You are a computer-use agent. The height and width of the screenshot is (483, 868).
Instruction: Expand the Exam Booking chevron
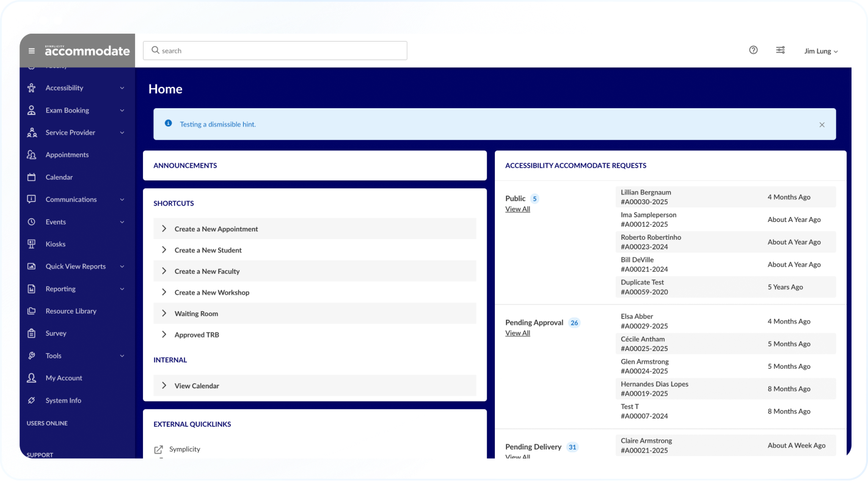tap(122, 111)
